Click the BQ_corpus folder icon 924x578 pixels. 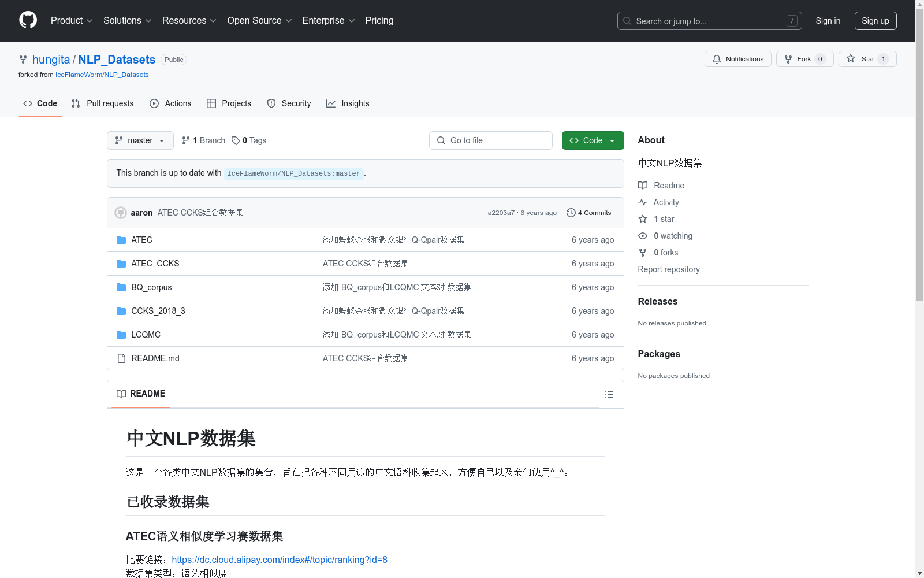121,287
